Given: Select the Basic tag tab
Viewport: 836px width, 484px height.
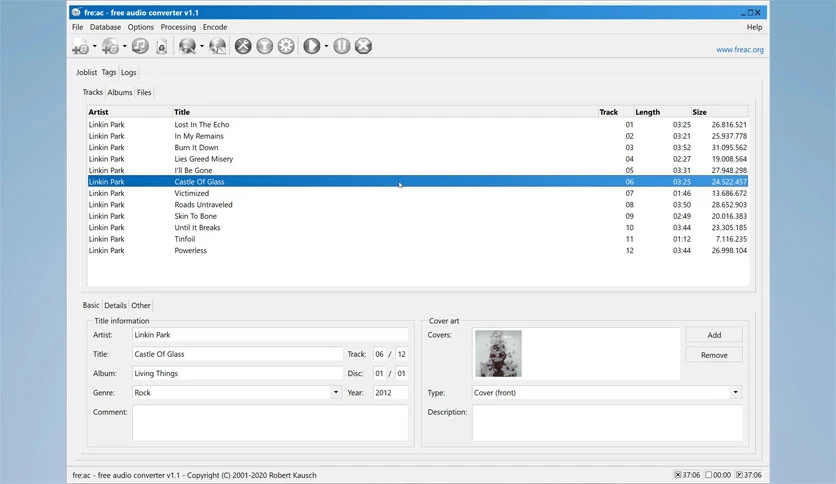Looking at the screenshot, I should click(91, 305).
